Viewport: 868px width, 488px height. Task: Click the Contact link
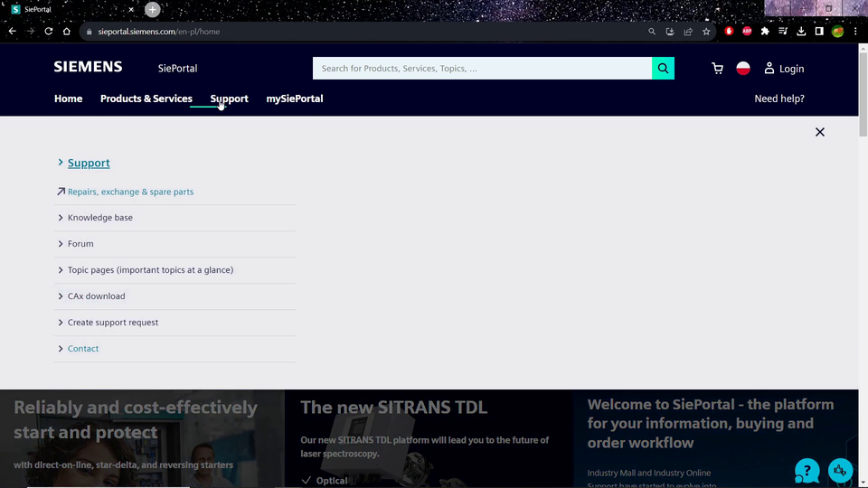pos(83,349)
